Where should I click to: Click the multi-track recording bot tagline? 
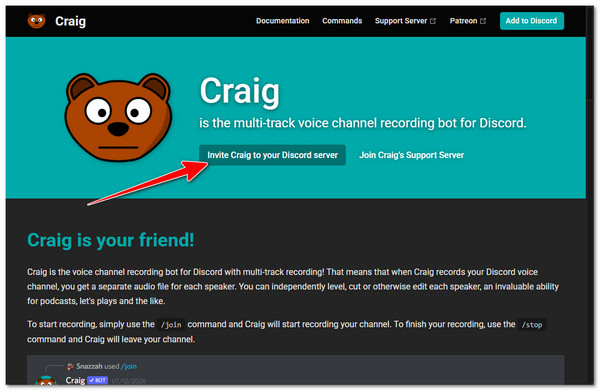coord(363,123)
